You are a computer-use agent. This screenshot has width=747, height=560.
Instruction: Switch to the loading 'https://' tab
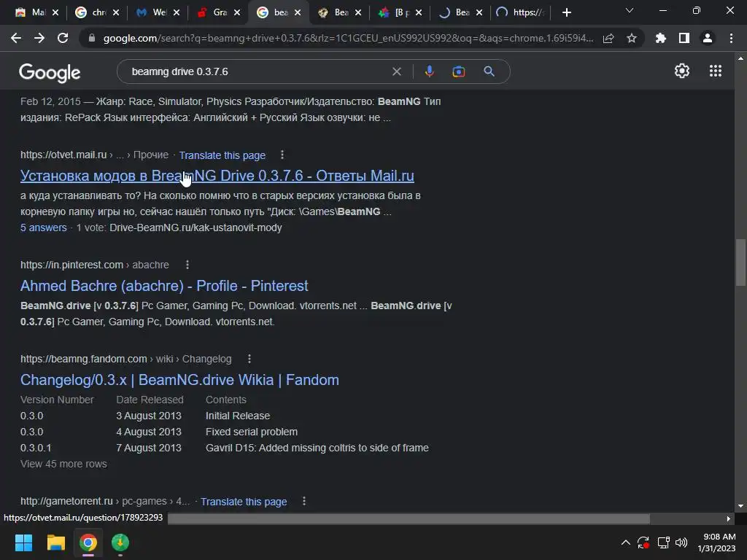[x=519, y=12]
